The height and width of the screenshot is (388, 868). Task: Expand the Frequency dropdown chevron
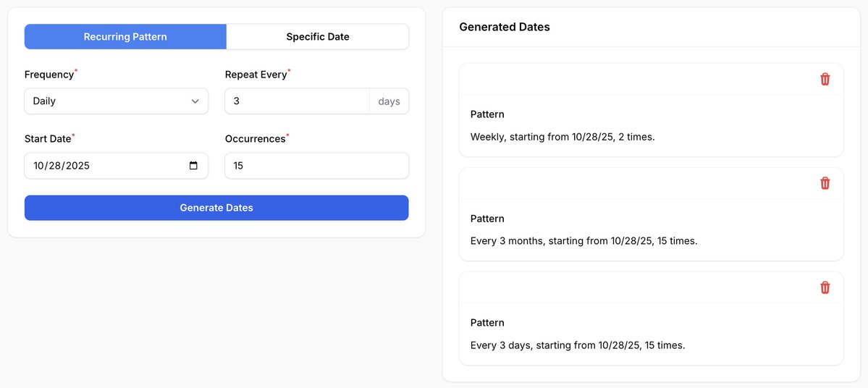click(195, 101)
